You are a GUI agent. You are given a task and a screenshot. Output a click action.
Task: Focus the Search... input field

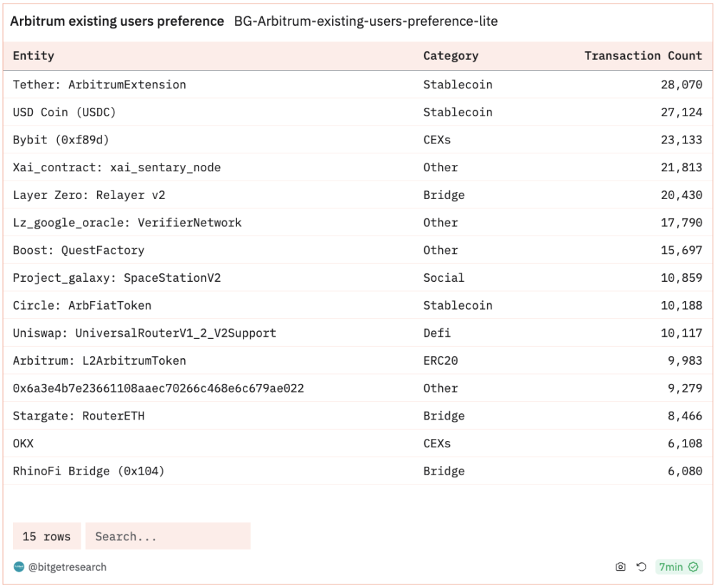pos(168,536)
